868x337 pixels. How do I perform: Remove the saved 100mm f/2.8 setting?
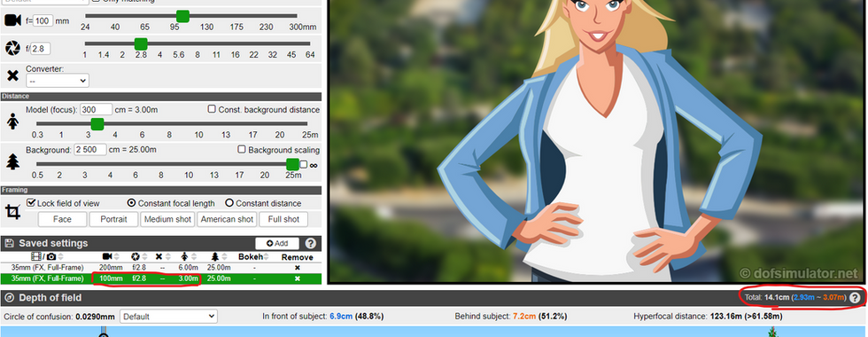point(298,278)
